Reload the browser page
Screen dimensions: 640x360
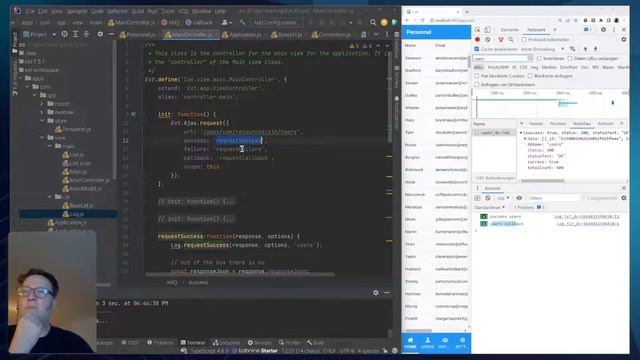click(x=422, y=20)
